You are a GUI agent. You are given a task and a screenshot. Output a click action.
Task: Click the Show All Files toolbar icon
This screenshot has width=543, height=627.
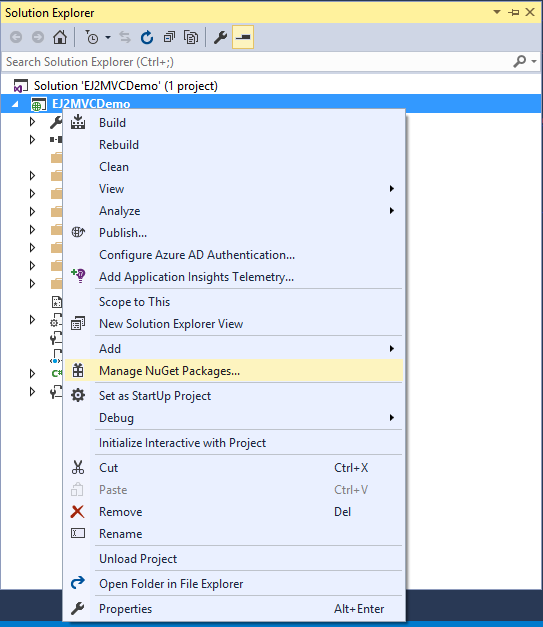[x=191, y=38]
